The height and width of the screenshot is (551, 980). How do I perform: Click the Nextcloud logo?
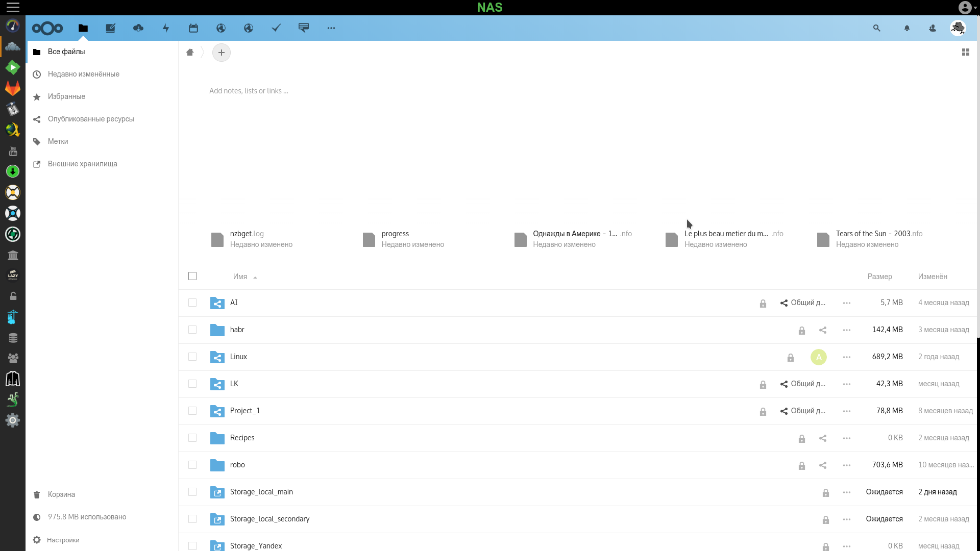pyautogui.click(x=47, y=28)
